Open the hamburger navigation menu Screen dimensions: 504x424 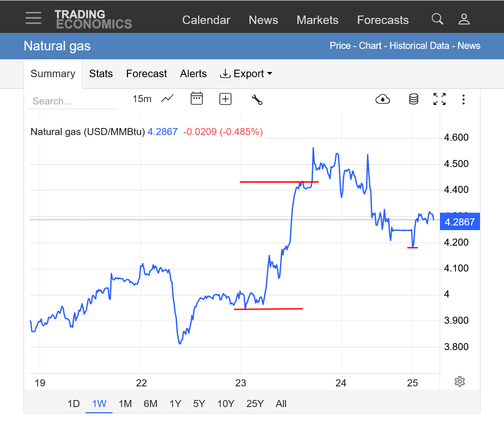point(33,18)
